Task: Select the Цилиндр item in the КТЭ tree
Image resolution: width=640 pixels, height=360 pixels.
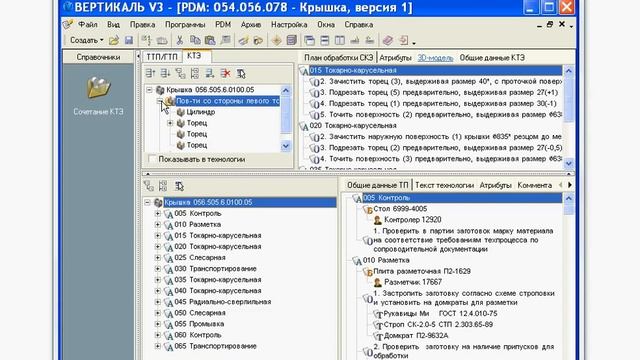Action: pos(200,112)
